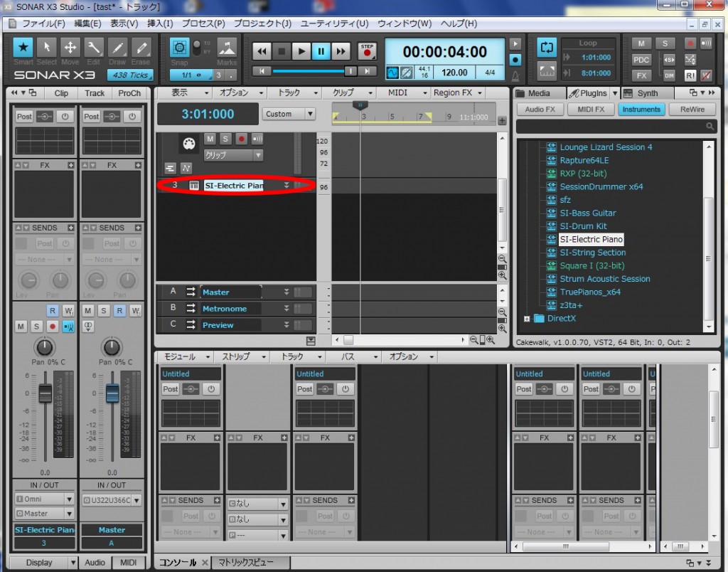
Task: Toggle the PDC override button
Action: 641,60
